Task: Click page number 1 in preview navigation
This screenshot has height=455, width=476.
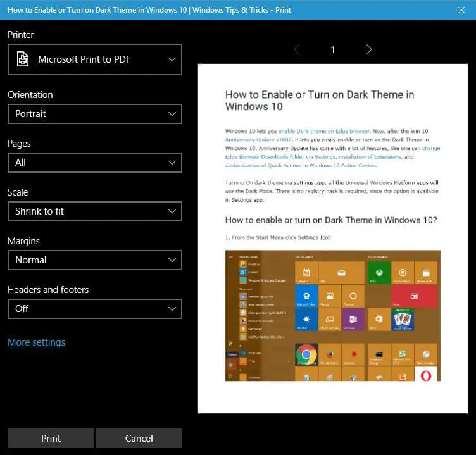Action: [x=333, y=50]
